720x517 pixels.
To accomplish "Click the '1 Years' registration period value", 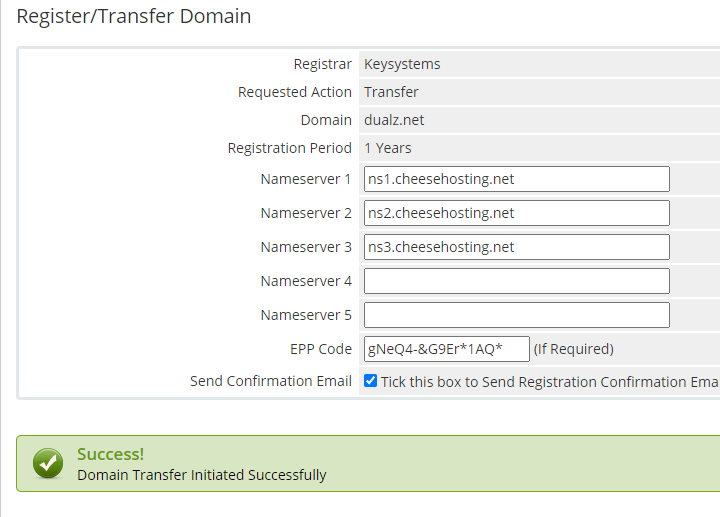I will 388,148.
